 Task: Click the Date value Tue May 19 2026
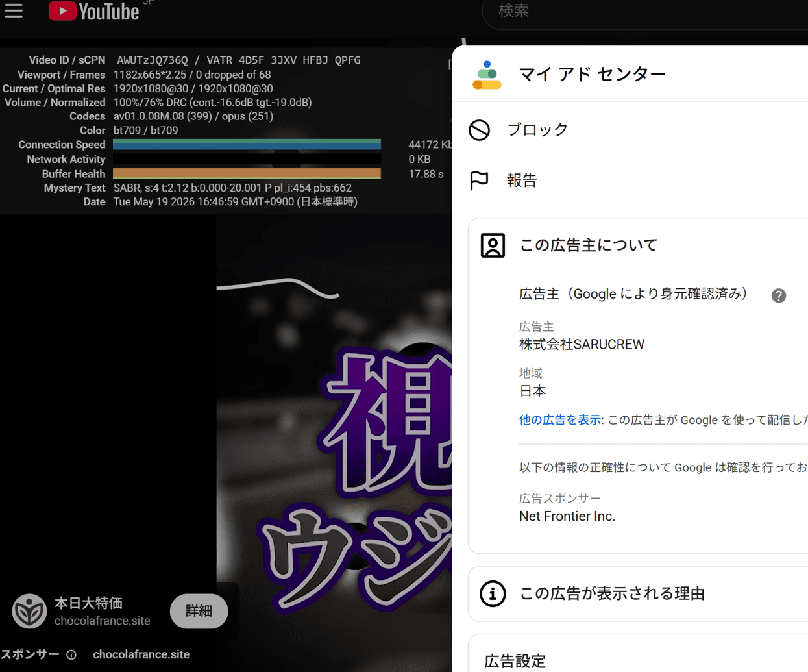tap(236, 202)
